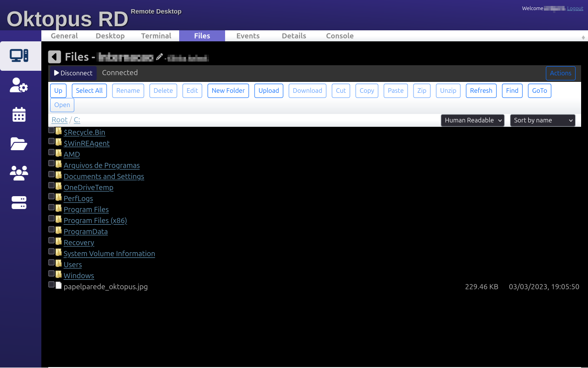Check the Arquivos de Programas box
Image resolution: width=588 pixels, height=368 pixels.
51,164
